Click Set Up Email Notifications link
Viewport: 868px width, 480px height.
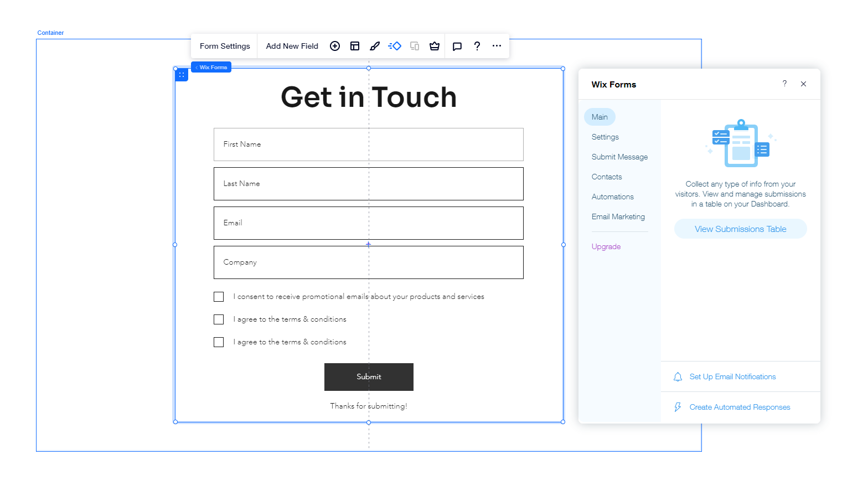tap(732, 377)
